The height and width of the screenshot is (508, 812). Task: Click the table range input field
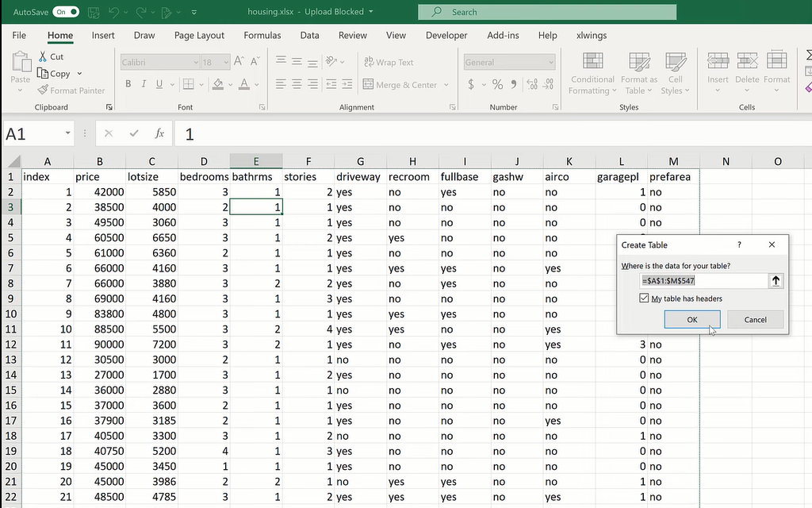click(704, 281)
